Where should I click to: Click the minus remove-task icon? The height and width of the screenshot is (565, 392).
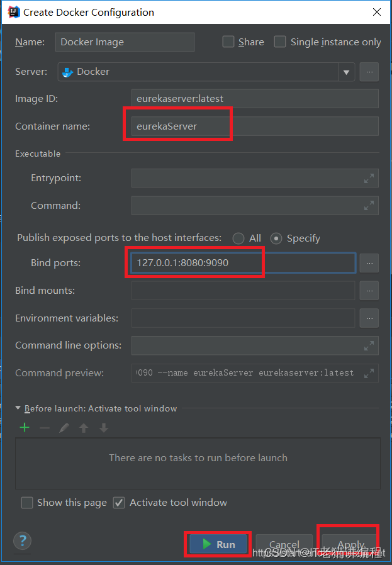pyautogui.click(x=45, y=428)
